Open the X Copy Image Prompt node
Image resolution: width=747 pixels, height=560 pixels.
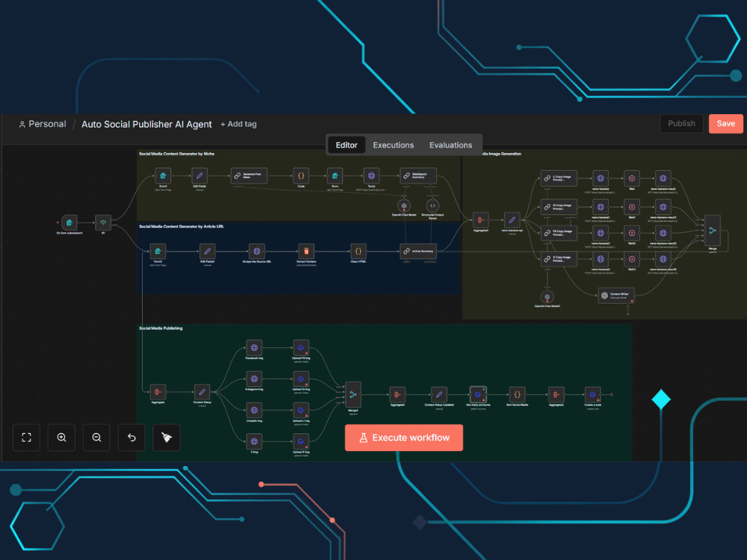point(559,259)
